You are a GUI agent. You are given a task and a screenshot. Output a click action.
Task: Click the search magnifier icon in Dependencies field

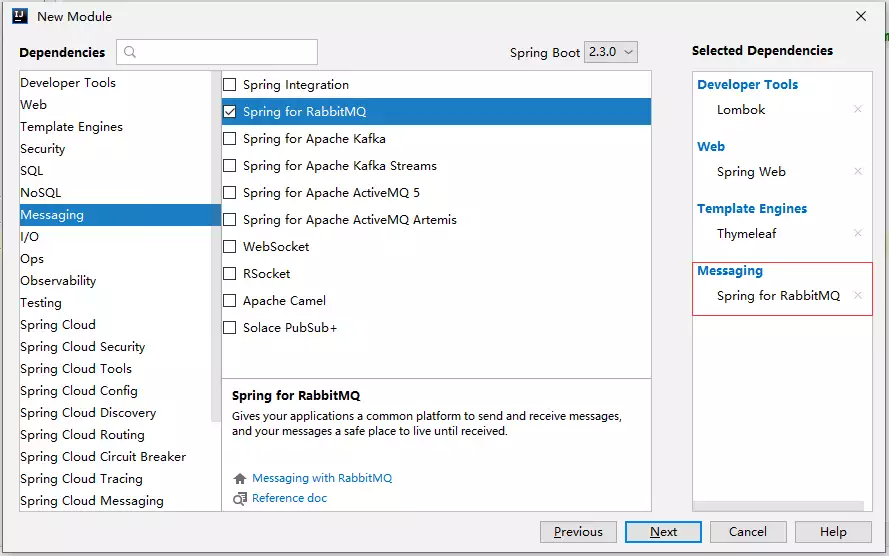click(x=130, y=52)
